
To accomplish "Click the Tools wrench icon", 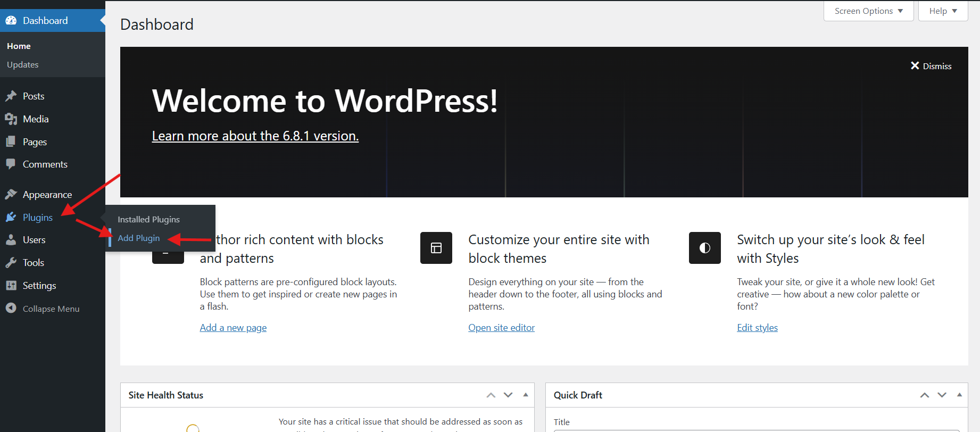I will pyautogui.click(x=11, y=263).
